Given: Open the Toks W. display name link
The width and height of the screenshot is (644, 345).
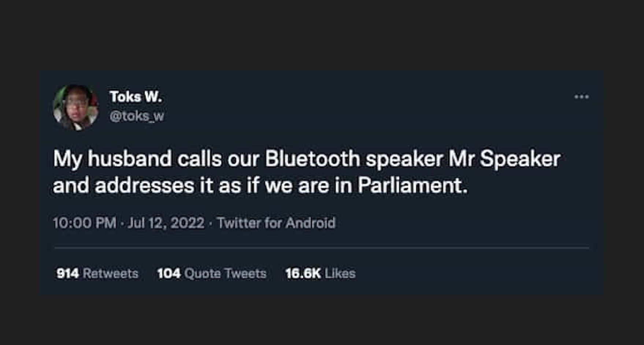Looking at the screenshot, I should coord(136,97).
